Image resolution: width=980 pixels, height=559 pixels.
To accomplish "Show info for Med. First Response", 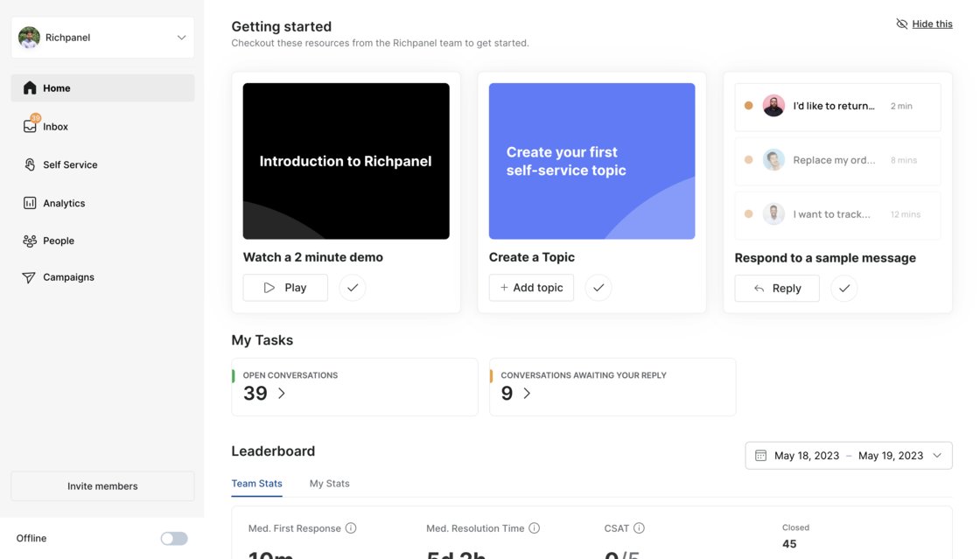I will coord(351,528).
